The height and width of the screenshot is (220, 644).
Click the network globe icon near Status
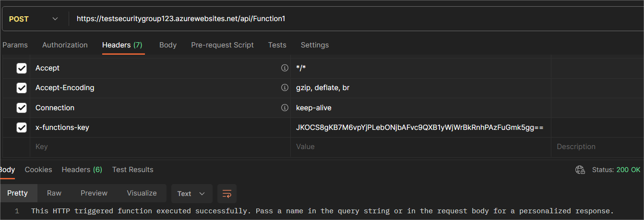(x=580, y=170)
